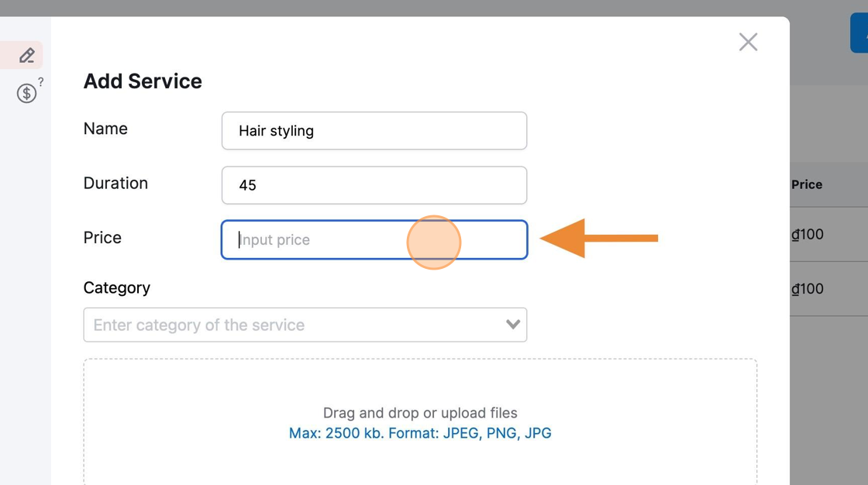The width and height of the screenshot is (868, 485).
Task: Open the dollar sign pricing icon
Action: [26, 93]
